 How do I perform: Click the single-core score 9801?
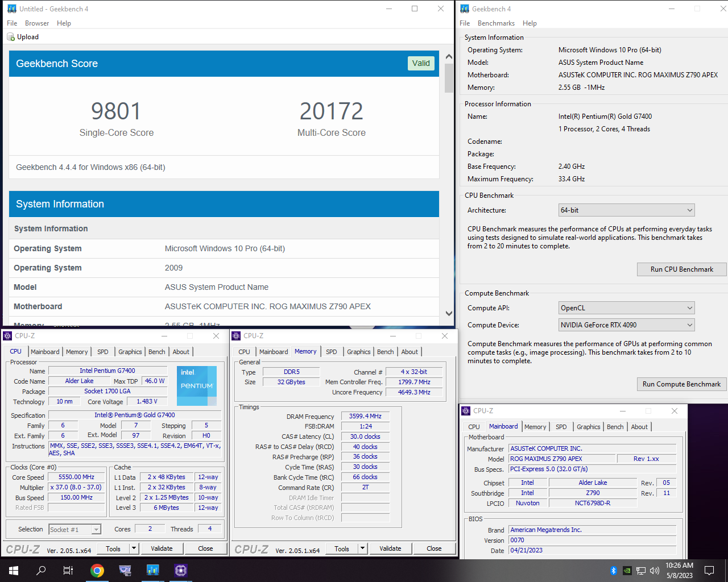pos(116,111)
